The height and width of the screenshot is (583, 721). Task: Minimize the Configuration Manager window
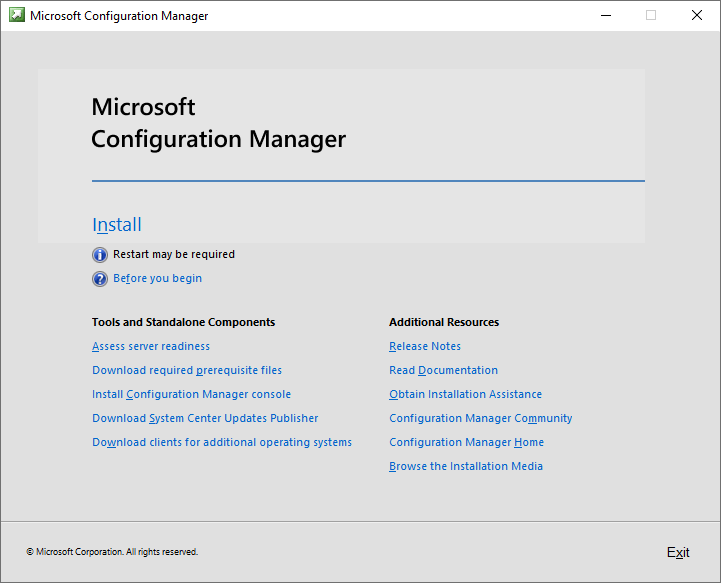pos(606,15)
